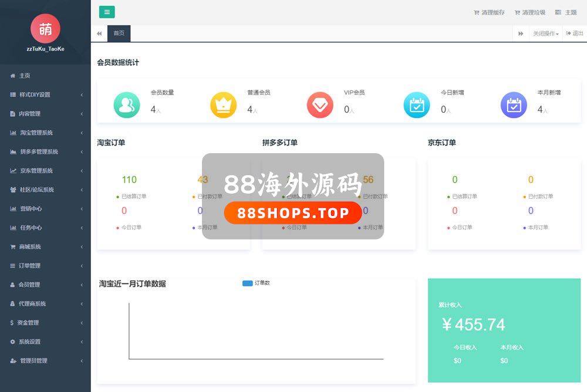Click the green hamburger menu toggle button
Screen dimensions: 587x392
(107, 12)
